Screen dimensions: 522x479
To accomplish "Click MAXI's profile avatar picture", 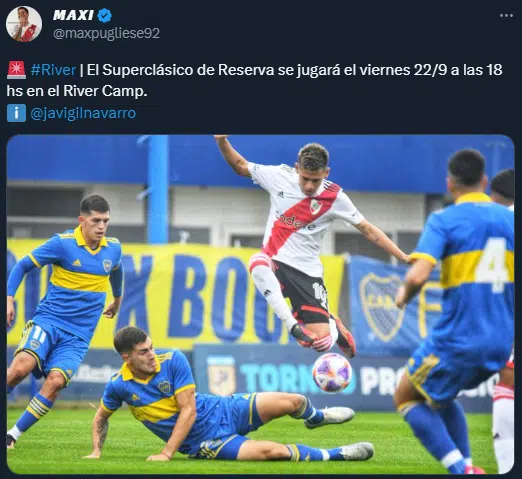I will coord(24,24).
